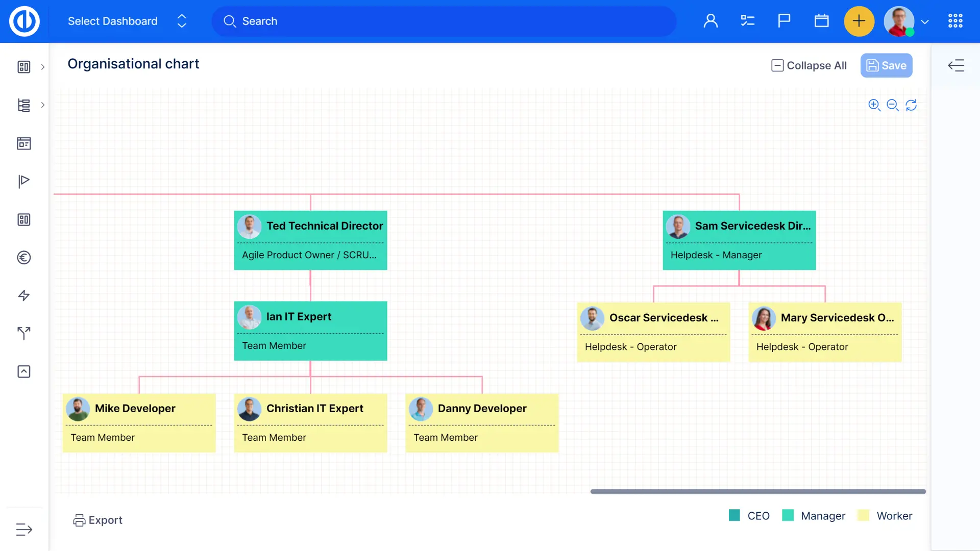980x551 pixels.
Task: Expand the left sidebar menu at bottom
Action: click(24, 530)
